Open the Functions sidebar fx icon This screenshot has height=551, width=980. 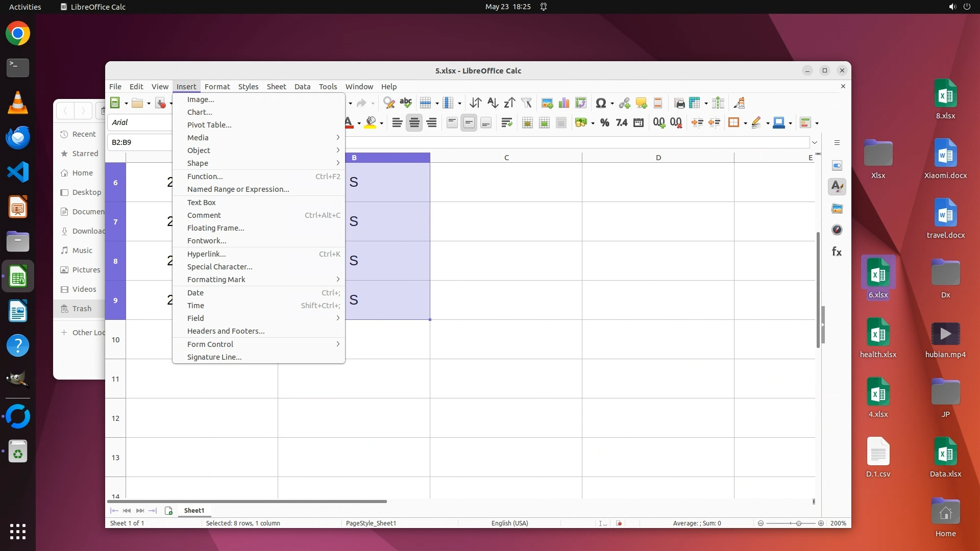[837, 252]
